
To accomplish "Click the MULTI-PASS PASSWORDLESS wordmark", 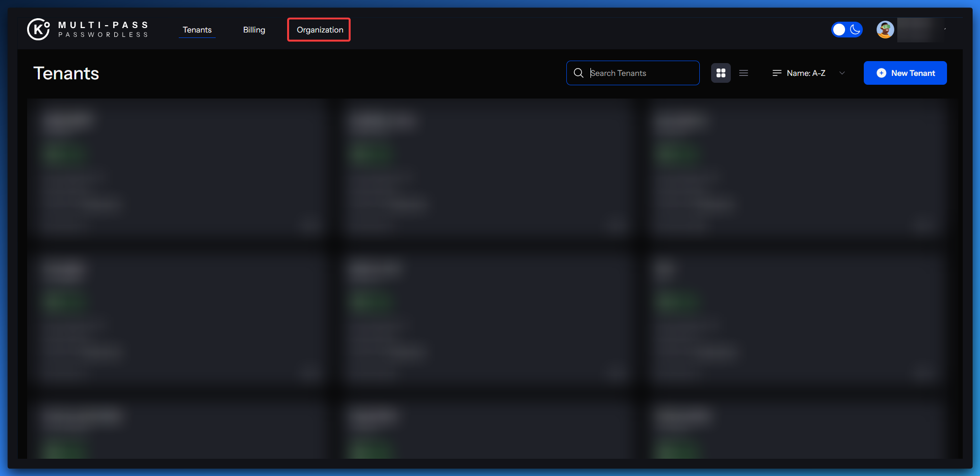I will coord(103,29).
